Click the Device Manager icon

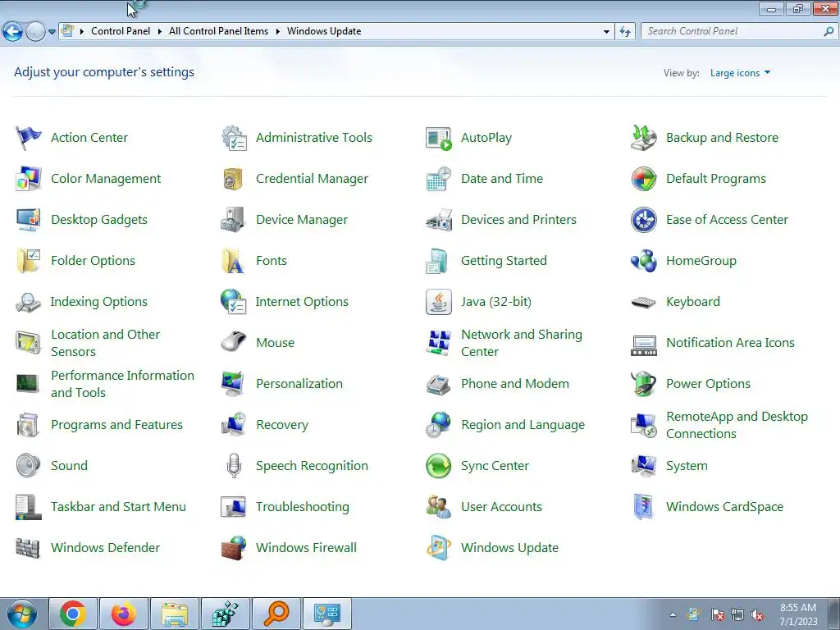pyautogui.click(x=234, y=220)
